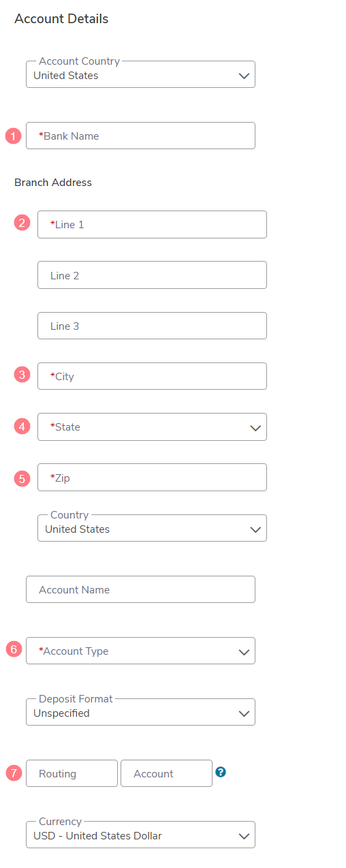Expand the Account Country dropdown
The height and width of the screenshot is (868, 346).
tap(140, 74)
